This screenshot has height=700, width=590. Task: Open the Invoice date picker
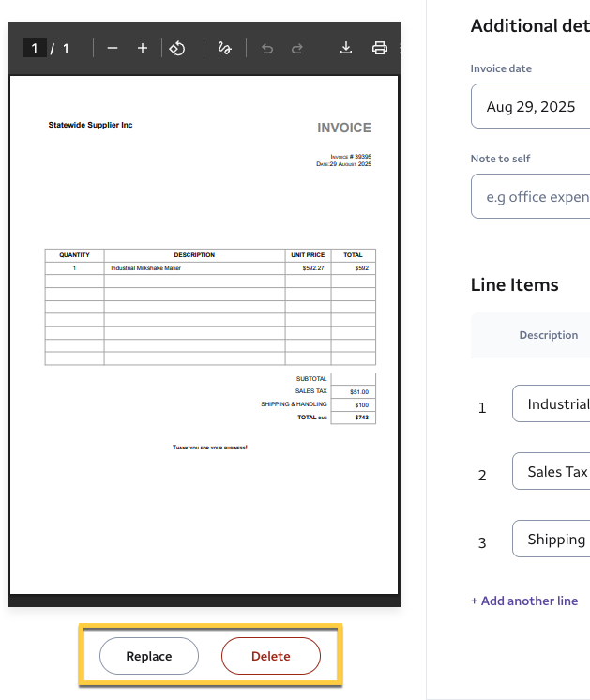(530, 107)
